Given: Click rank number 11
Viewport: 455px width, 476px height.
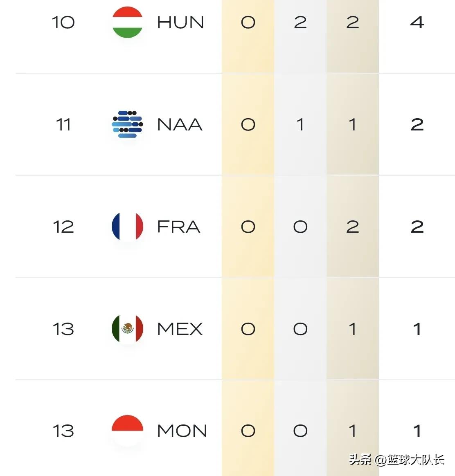Looking at the screenshot, I should (x=63, y=124).
